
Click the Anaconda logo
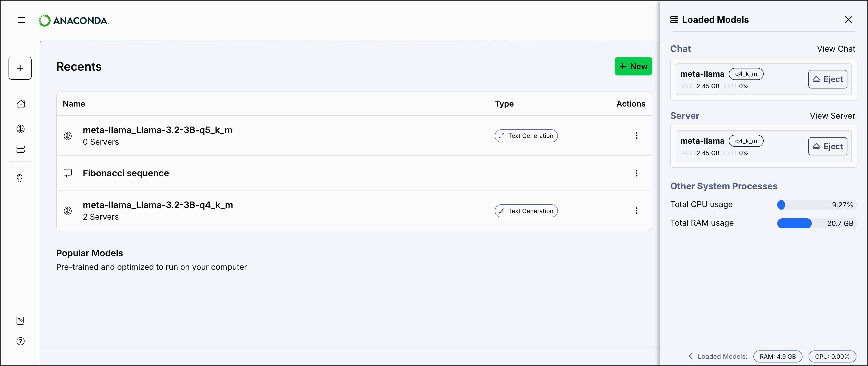pos(74,20)
